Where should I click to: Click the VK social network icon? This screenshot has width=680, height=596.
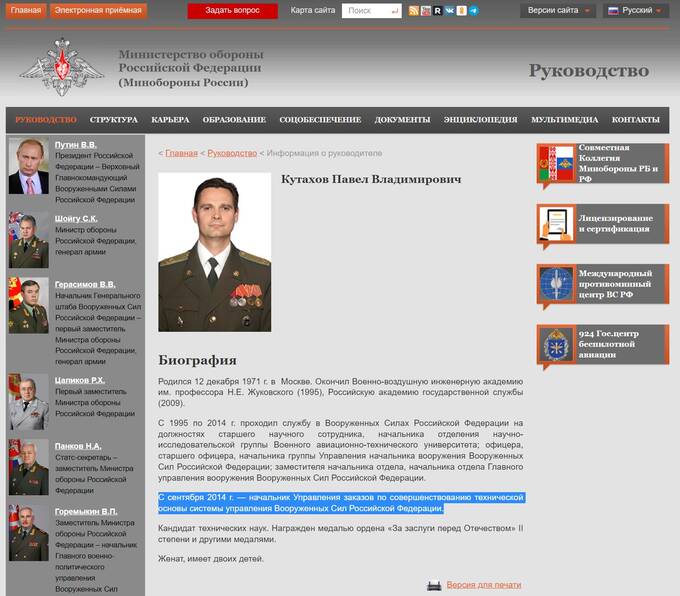449,11
